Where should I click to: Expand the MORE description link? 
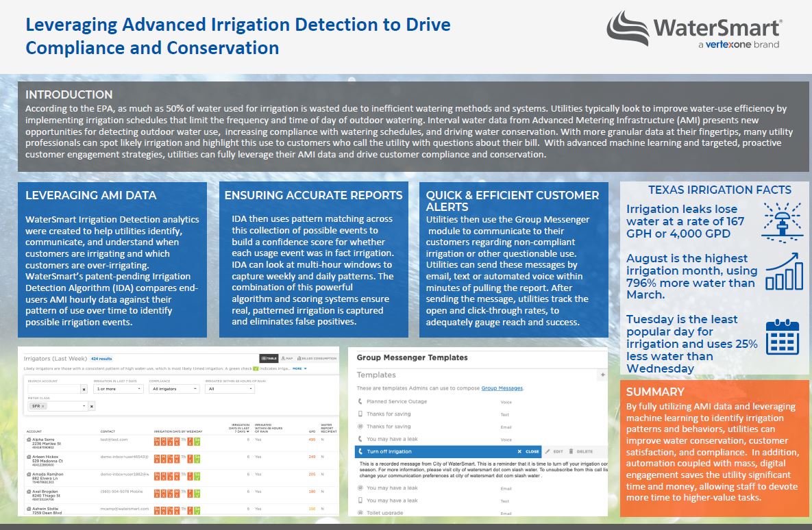(299, 368)
